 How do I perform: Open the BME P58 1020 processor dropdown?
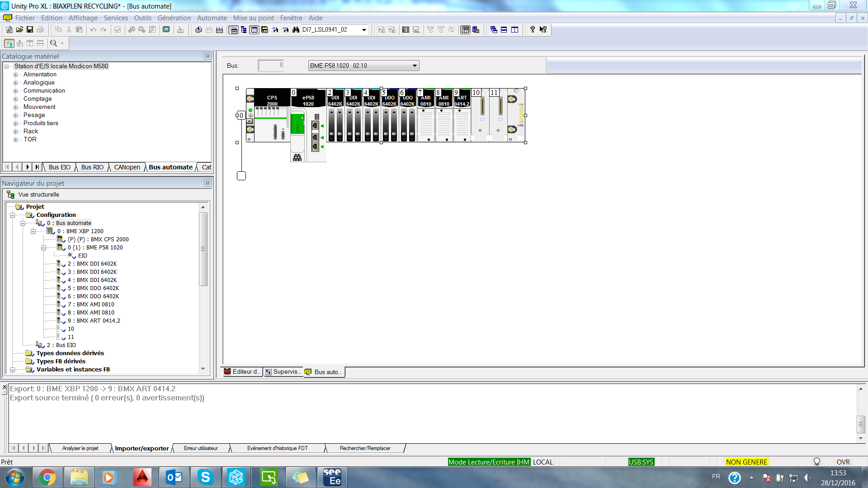point(414,66)
